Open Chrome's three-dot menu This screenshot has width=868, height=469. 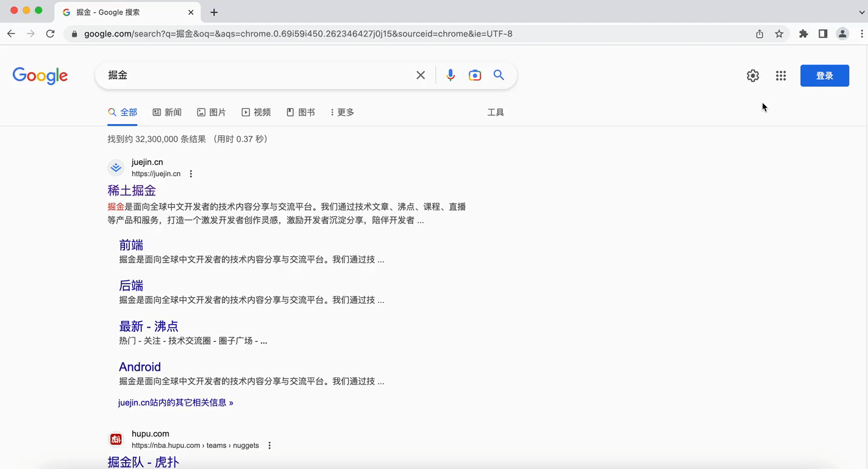click(862, 34)
